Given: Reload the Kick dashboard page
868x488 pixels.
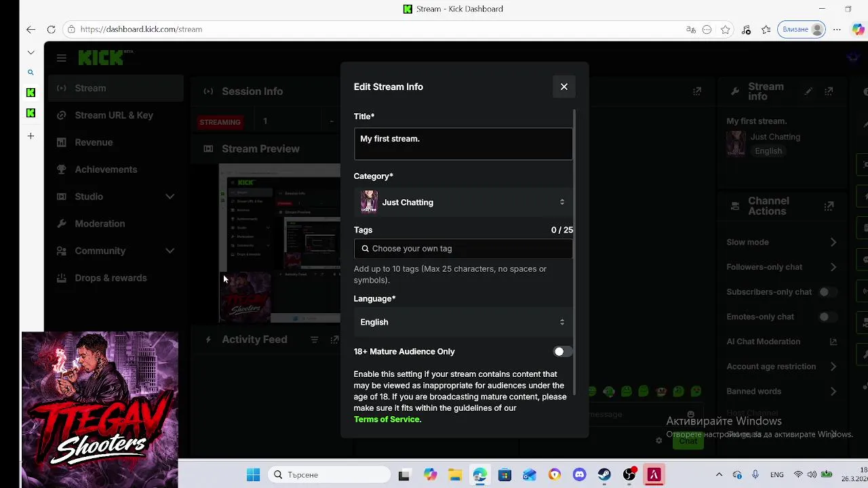Looking at the screenshot, I should tap(51, 29).
